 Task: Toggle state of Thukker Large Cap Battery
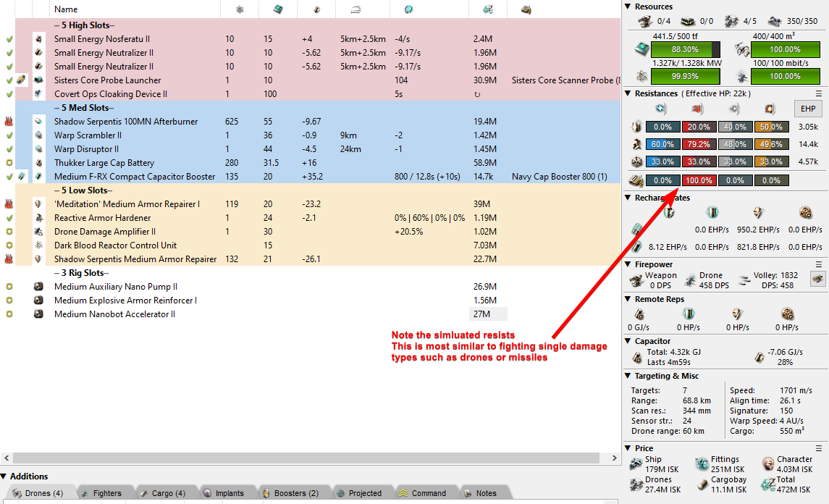click(9, 163)
